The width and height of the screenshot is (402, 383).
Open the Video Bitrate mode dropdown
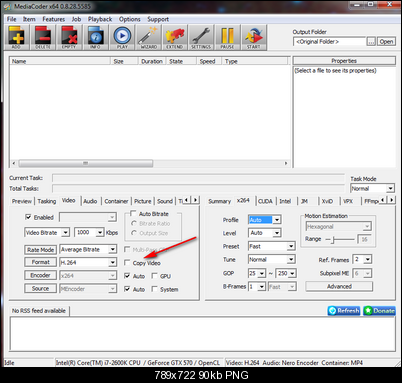[66, 232]
